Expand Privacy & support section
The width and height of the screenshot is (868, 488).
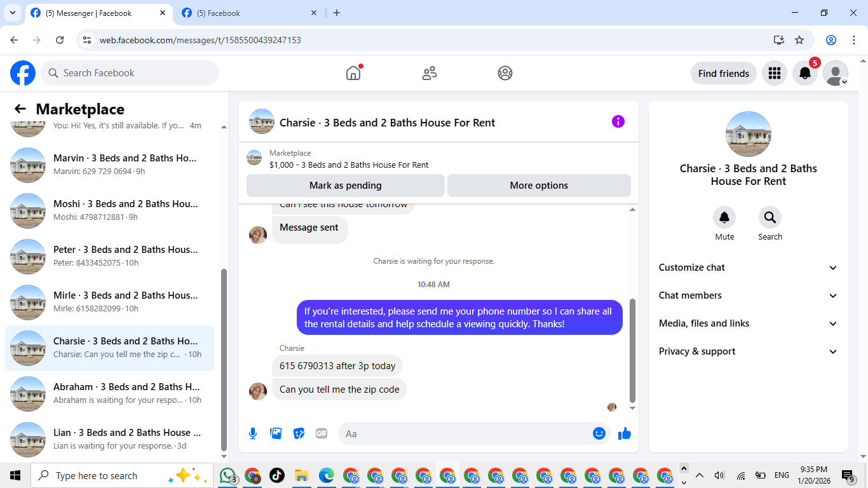[749, 351]
